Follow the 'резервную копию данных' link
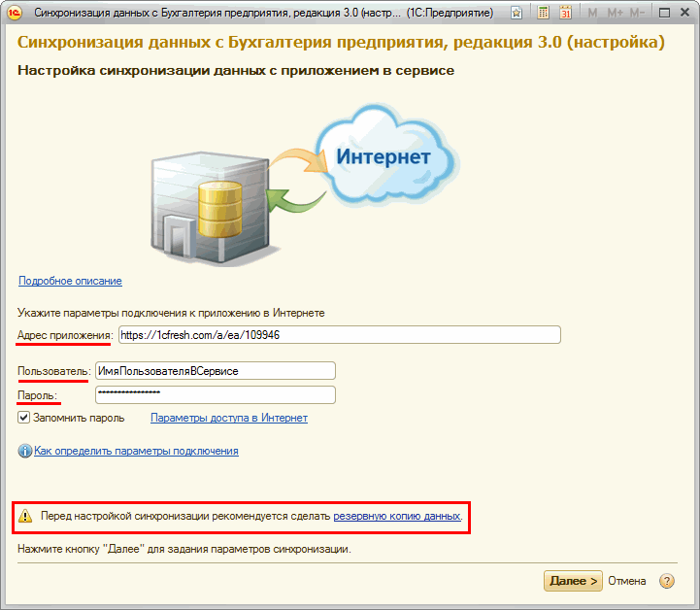 396,517
